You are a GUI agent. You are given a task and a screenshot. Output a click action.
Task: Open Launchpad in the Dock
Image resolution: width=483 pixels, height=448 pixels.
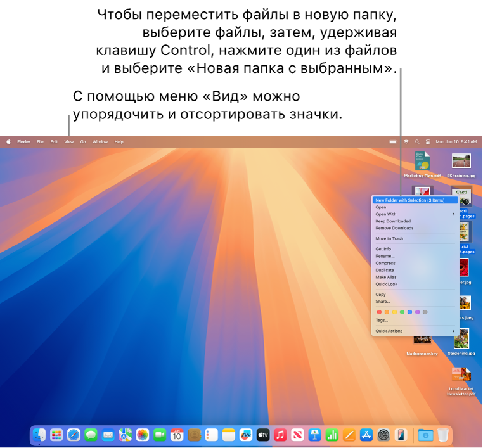tap(56, 435)
